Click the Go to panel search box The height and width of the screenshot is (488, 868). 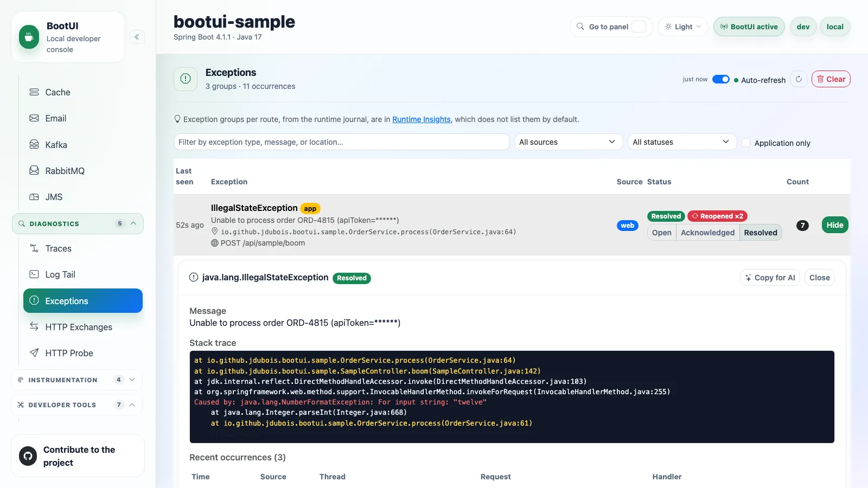611,27
